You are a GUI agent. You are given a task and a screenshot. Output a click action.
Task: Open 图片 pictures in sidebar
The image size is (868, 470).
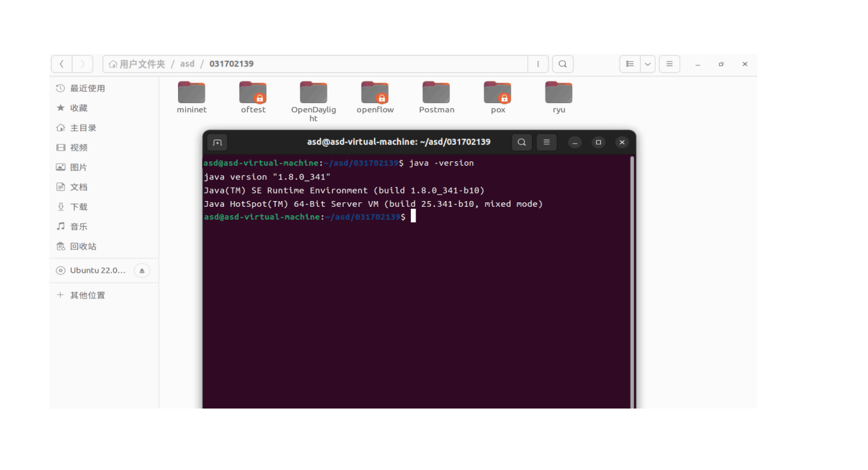tap(104, 167)
